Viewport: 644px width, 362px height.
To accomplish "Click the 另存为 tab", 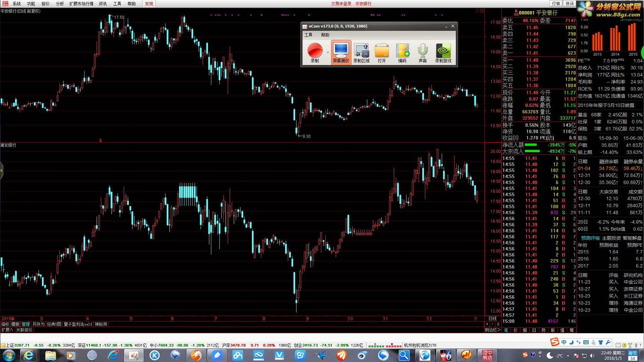I will (x=38, y=324).
